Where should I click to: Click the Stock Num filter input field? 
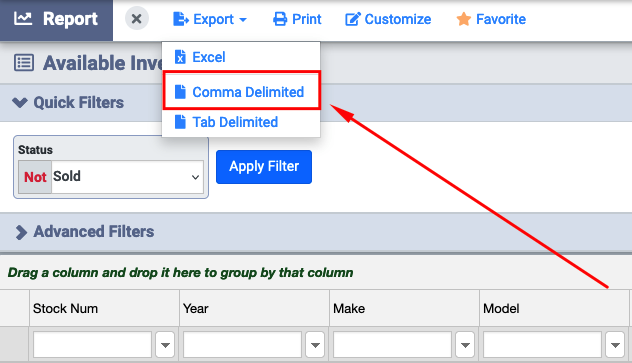(92, 344)
